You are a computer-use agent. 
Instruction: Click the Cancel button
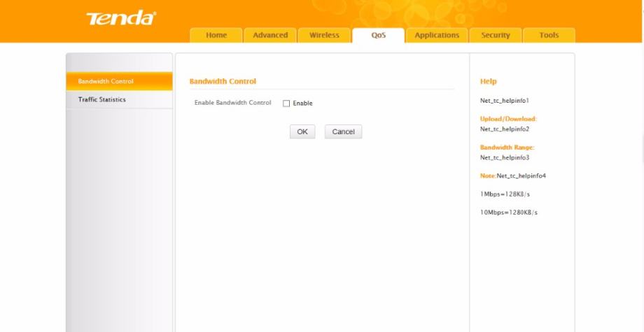coord(343,132)
